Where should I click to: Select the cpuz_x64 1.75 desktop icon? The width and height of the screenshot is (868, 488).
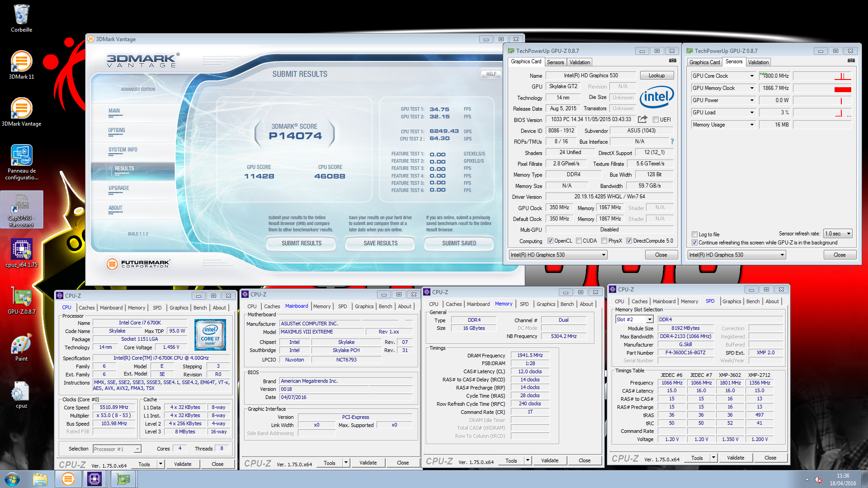(21, 253)
